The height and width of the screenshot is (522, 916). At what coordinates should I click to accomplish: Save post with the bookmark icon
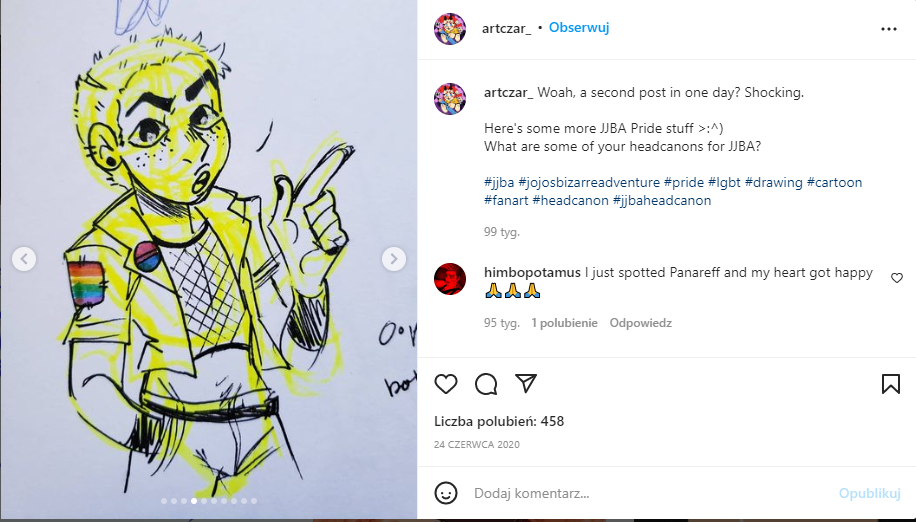(x=890, y=384)
